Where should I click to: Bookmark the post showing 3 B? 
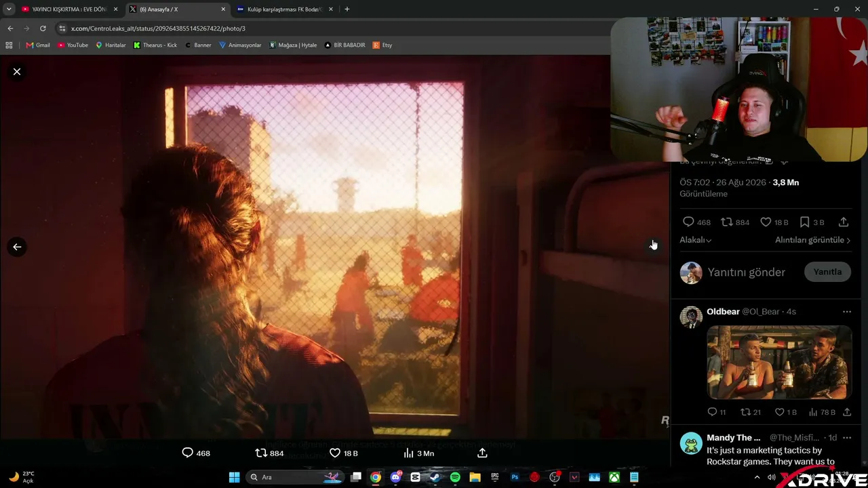click(812, 222)
